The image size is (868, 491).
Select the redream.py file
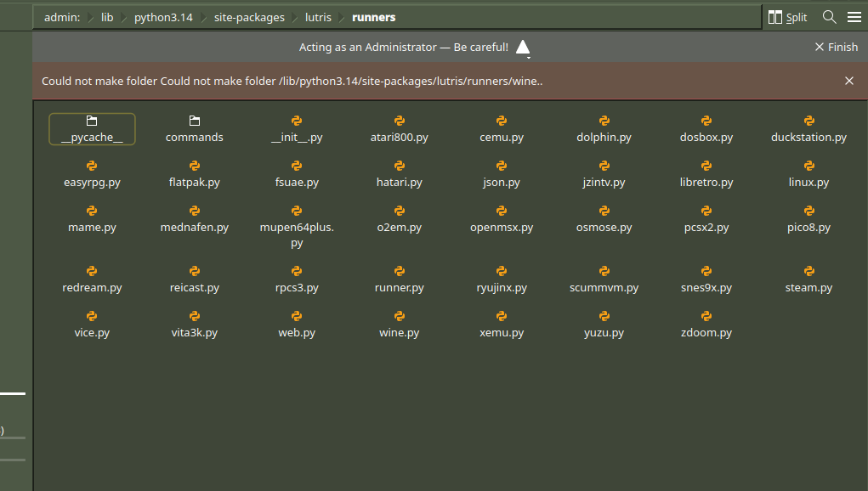pyautogui.click(x=92, y=279)
